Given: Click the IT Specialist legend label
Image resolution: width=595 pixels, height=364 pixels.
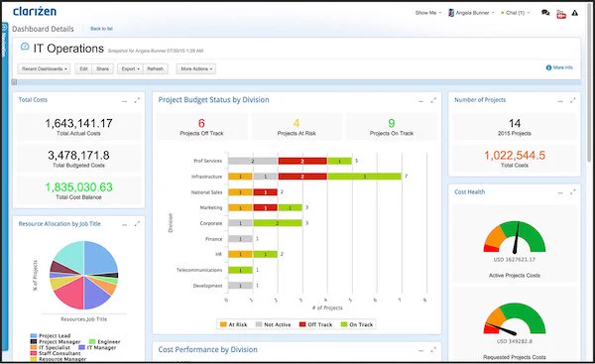Looking at the screenshot, I should click(x=55, y=347).
